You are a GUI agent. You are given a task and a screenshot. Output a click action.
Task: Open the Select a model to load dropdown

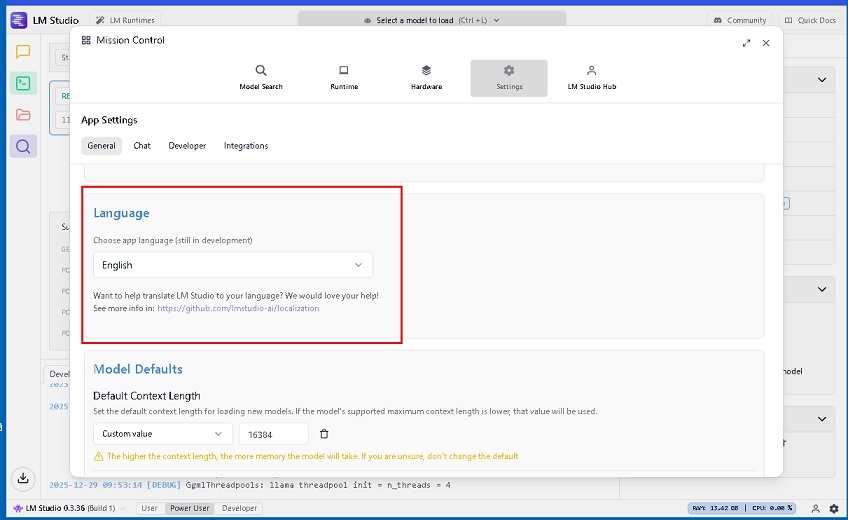coord(432,20)
